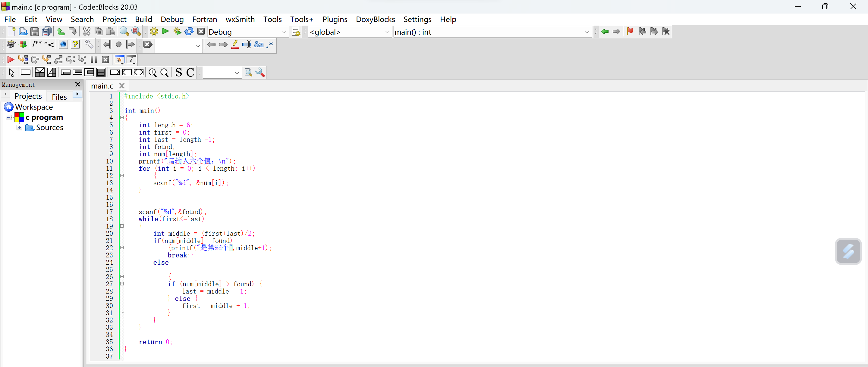868x367 pixels.
Task: Open the Debug build target dropdown
Action: tap(284, 32)
